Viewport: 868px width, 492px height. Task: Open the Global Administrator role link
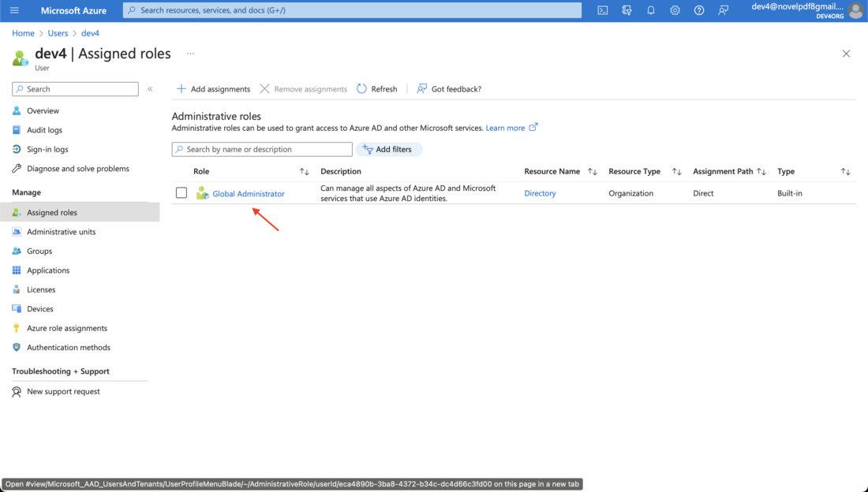pos(249,194)
